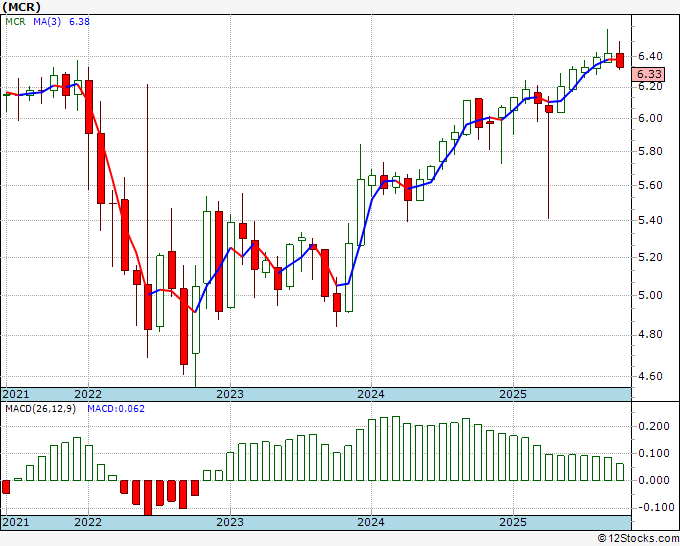Click 2021 on the MACD panel time axis
Viewport: 680px width, 546px height.
pos(16,522)
